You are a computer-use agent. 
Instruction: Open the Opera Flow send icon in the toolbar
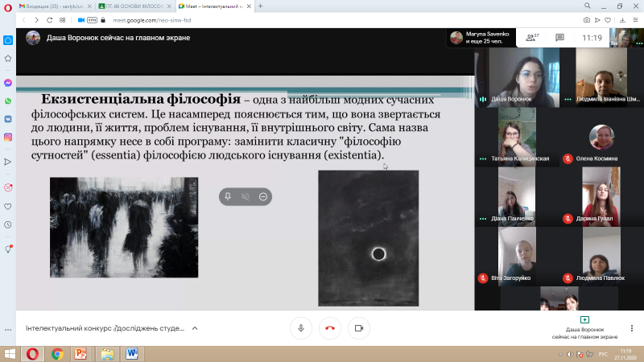(x=597, y=20)
